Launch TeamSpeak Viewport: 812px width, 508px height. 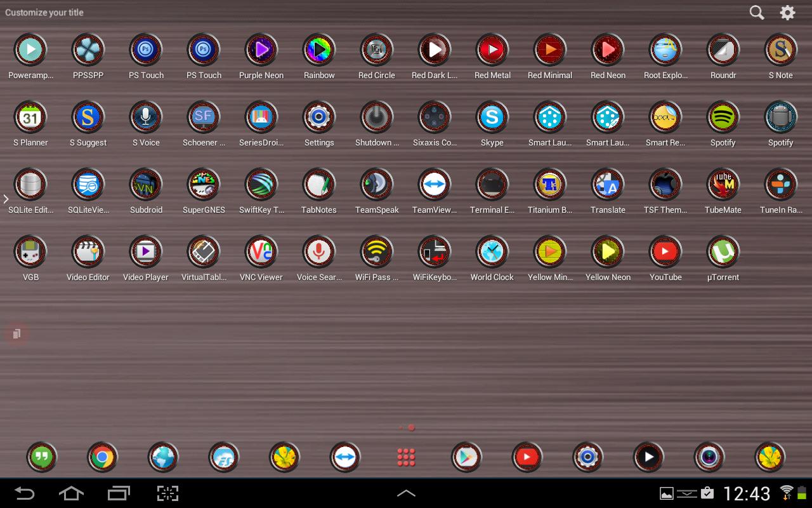tap(377, 184)
